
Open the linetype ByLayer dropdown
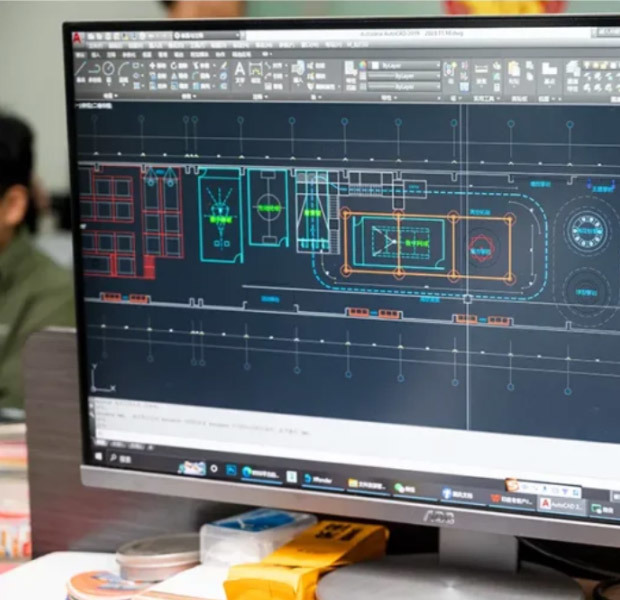405,86
